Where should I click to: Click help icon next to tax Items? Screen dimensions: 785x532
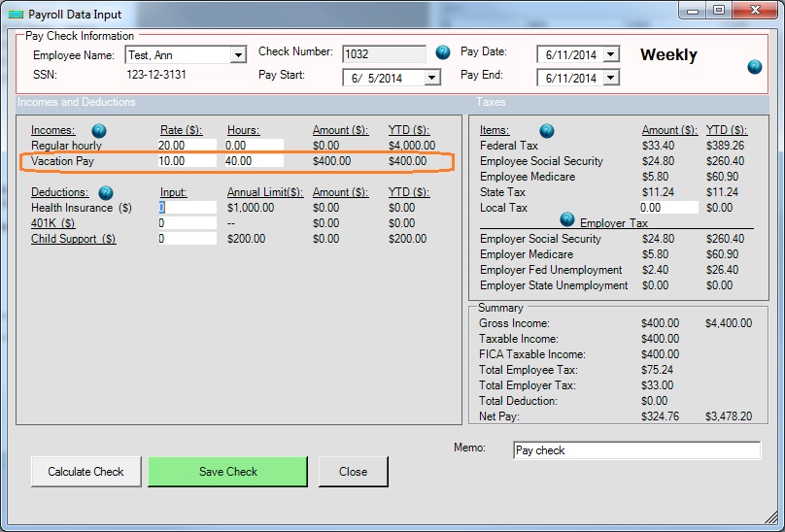pyautogui.click(x=547, y=130)
